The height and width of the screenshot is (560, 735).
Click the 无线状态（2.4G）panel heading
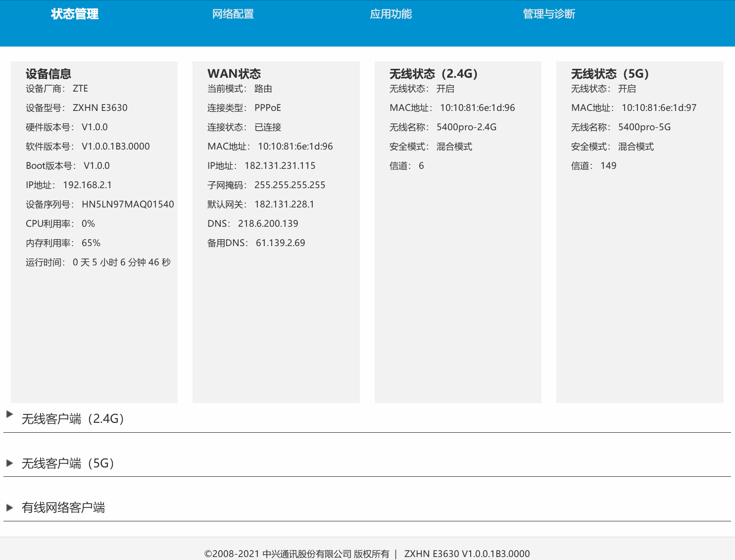[x=433, y=73]
